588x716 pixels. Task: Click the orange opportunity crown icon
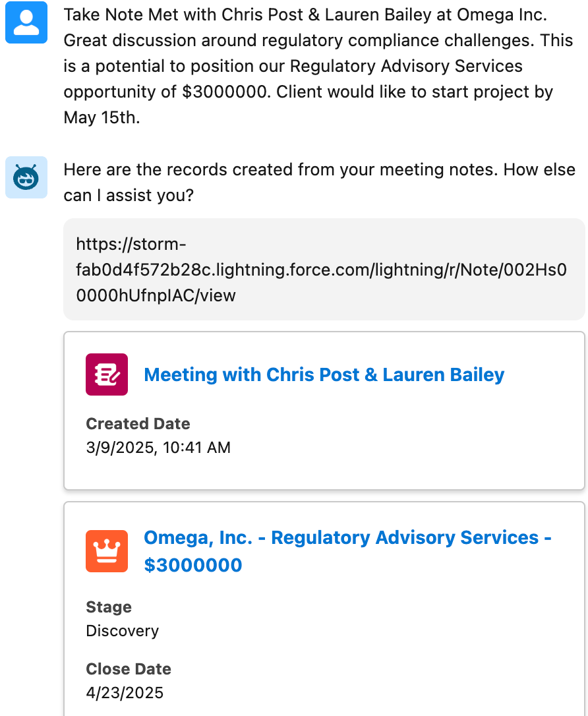[107, 551]
